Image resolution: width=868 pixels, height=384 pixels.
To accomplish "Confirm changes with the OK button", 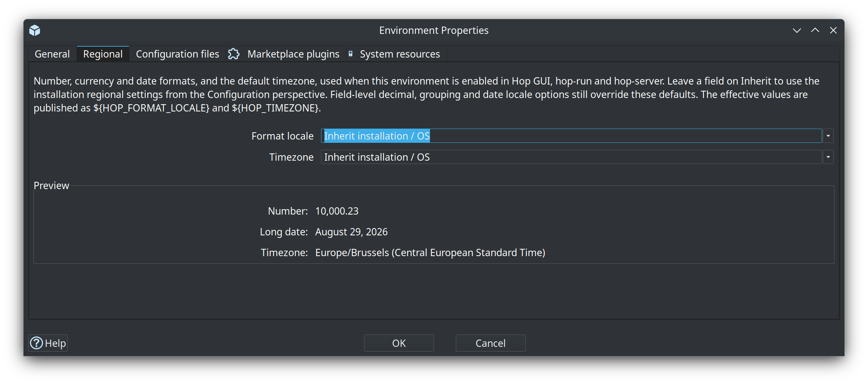I will (x=399, y=343).
